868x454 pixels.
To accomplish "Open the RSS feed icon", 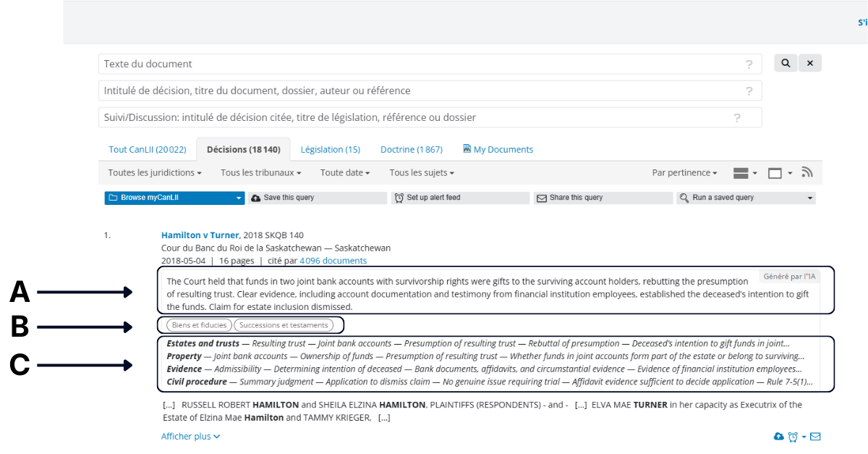I will pyautogui.click(x=808, y=173).
